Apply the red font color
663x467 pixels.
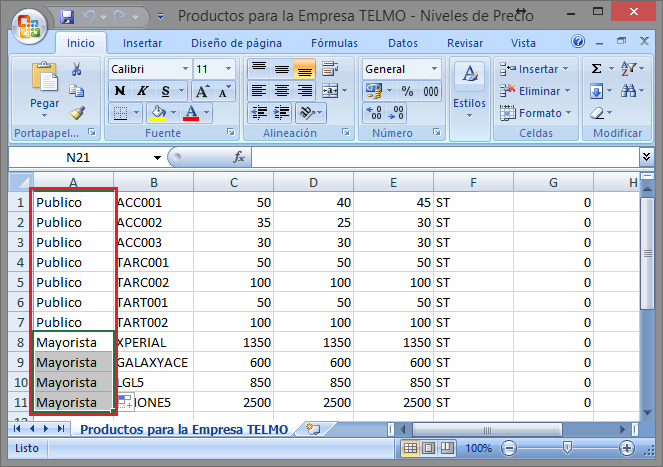[x=191, y=113]
